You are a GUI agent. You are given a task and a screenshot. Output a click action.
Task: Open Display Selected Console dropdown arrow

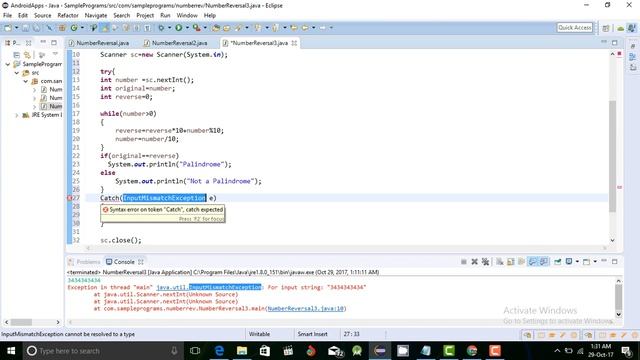(x=577, y=262)
